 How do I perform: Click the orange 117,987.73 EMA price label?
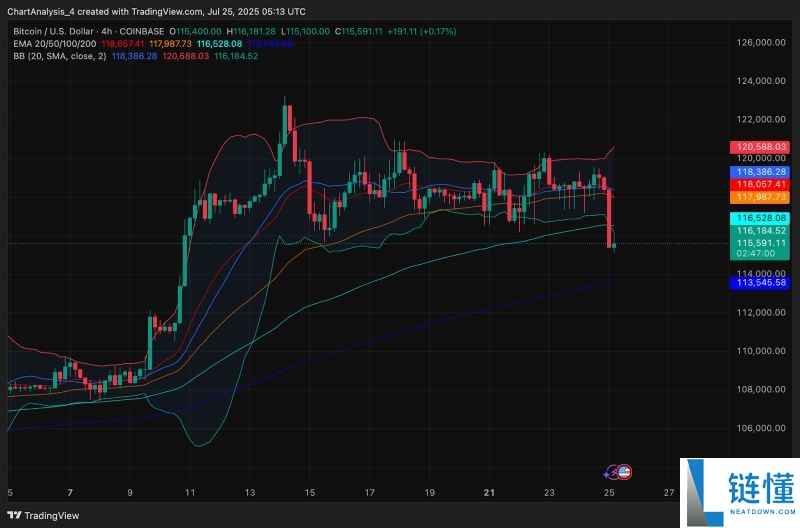click(x=762, y=197)
